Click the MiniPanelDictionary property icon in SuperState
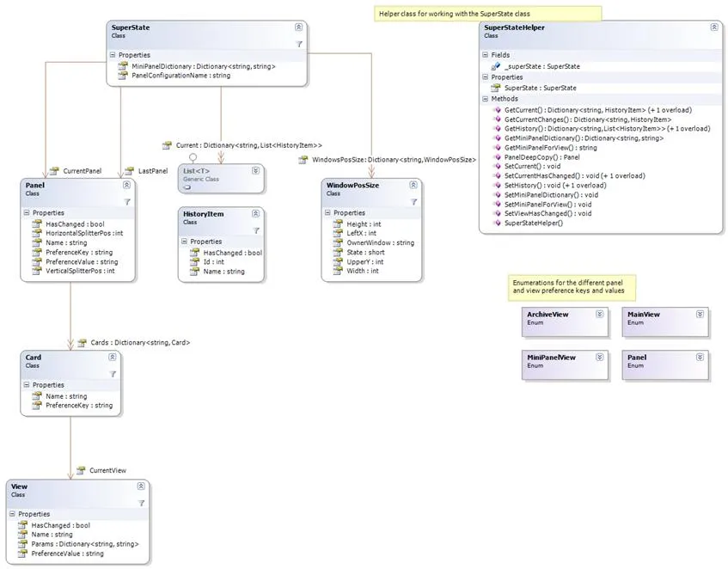This screenshot has width=728, height=569. 123,65
